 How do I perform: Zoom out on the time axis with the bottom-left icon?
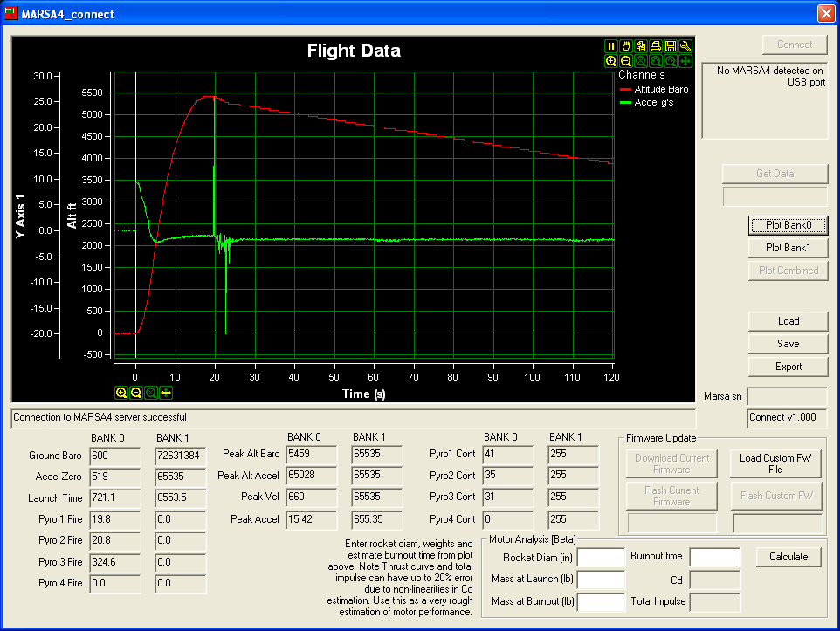coord(136,393)
